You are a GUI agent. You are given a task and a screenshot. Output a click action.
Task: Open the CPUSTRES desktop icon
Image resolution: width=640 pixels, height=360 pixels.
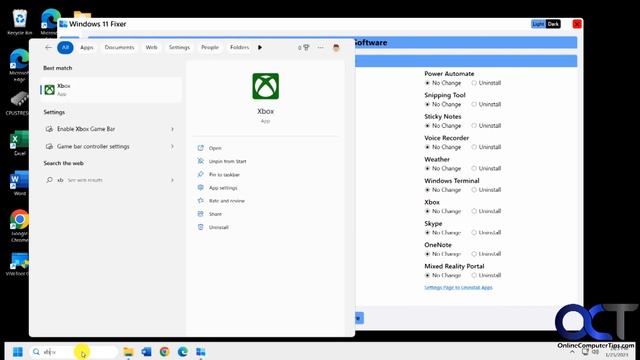18,104
